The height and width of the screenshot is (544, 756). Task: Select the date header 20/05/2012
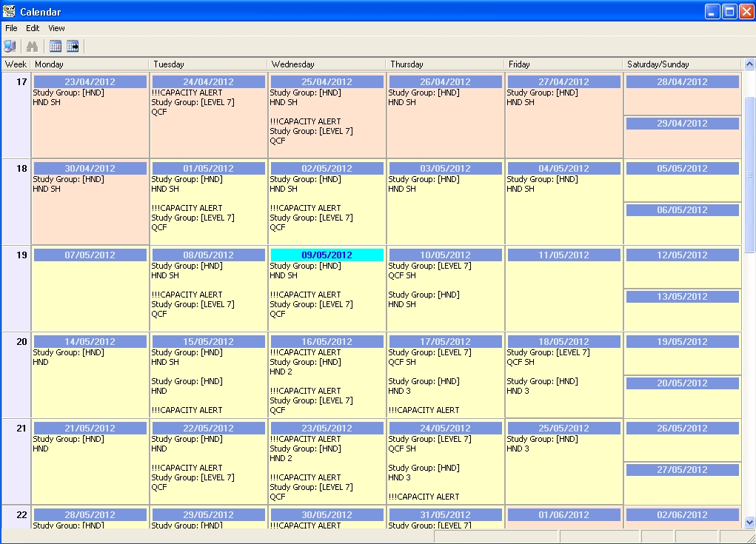click(682, 383)
